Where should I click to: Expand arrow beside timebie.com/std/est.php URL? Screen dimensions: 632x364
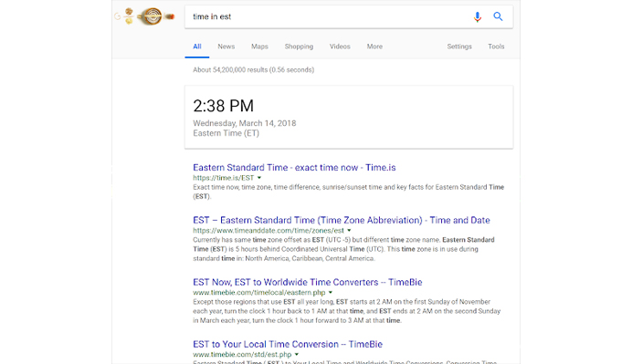point(297,354)
